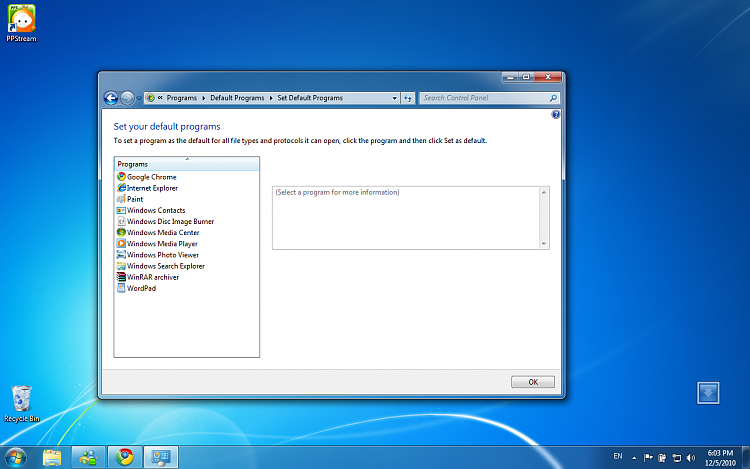Open the volume speaker tray icon
The width and height of the screenshot is (750, 469).
click(x=691, y=458)
